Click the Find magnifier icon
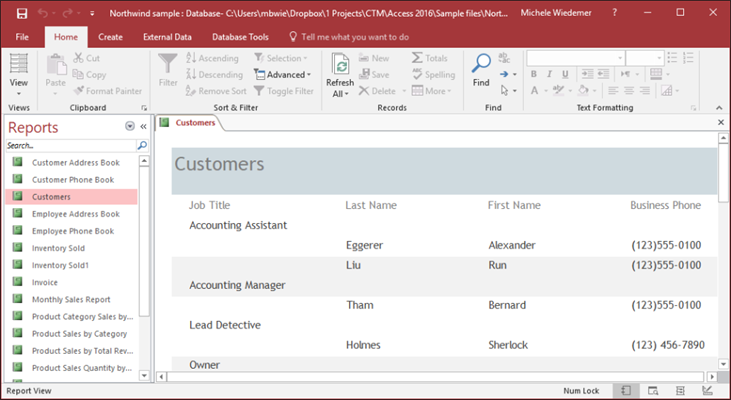This screenshot has width=731, height=400. tap(481, 64)
